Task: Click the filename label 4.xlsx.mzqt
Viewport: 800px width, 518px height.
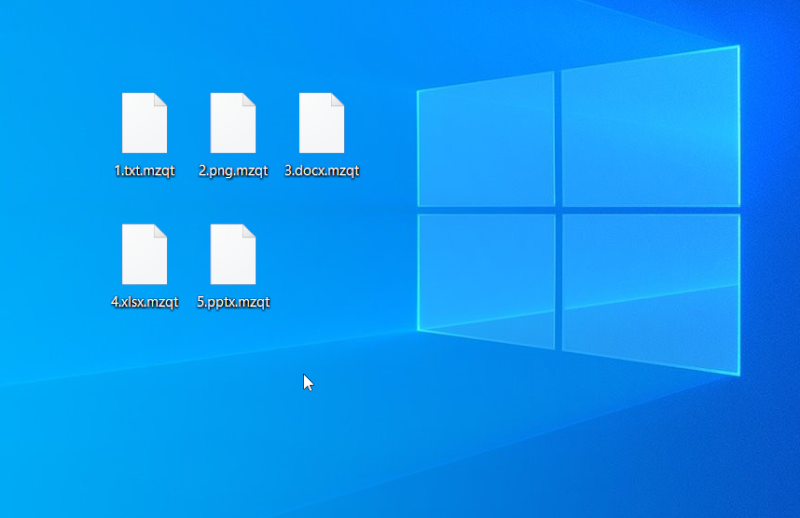Action: point(144,302)
